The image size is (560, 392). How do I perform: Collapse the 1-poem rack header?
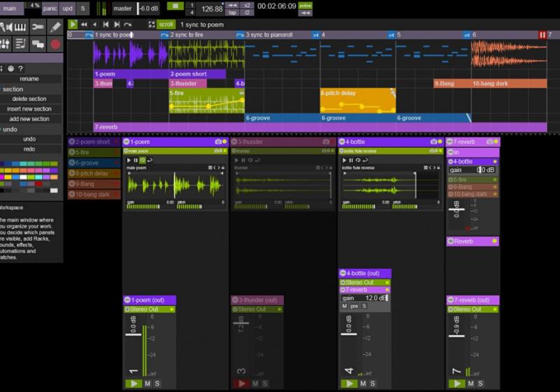pyautogui.click(x=127, y=142)
